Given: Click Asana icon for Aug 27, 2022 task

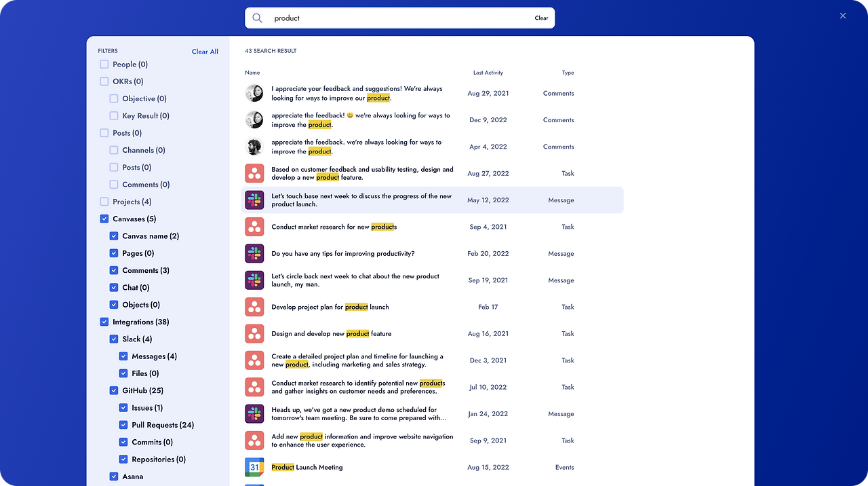Looking at the screenshot, I should 254,173.
